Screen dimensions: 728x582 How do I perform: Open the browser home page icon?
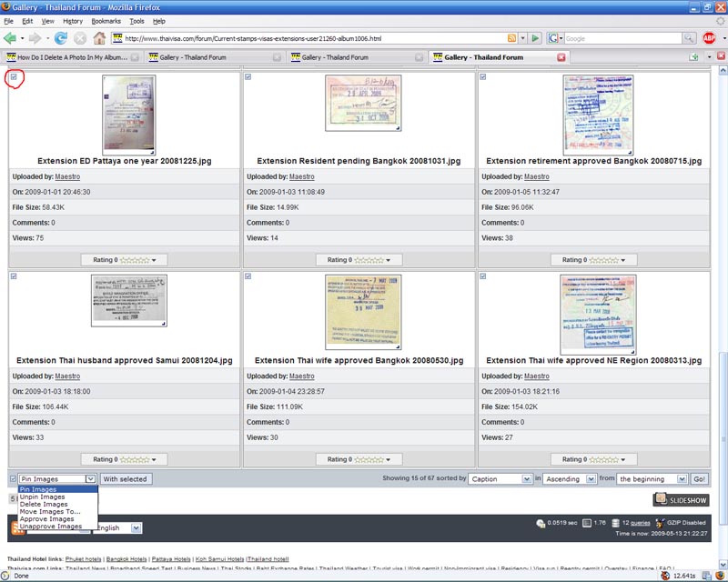click(x=99, y=38)
